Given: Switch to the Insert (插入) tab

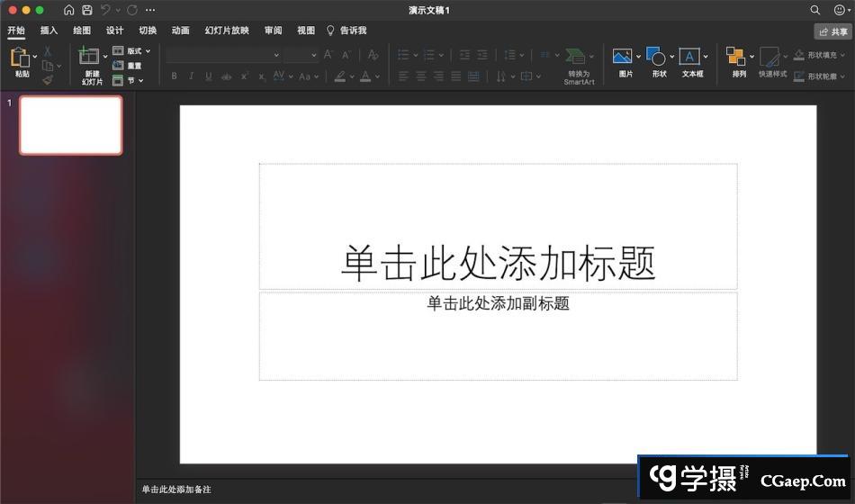Looking at the screenshot, I should (49, 31).
